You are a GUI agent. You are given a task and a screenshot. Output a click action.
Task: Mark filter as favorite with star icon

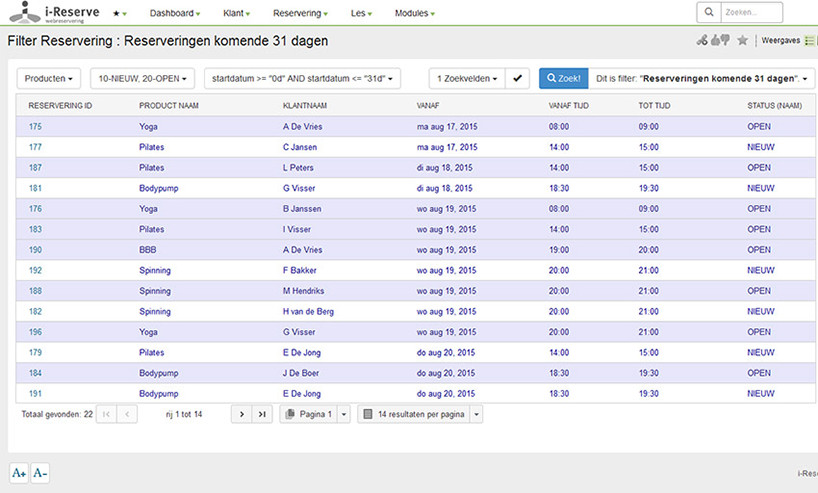pos(742,41)
